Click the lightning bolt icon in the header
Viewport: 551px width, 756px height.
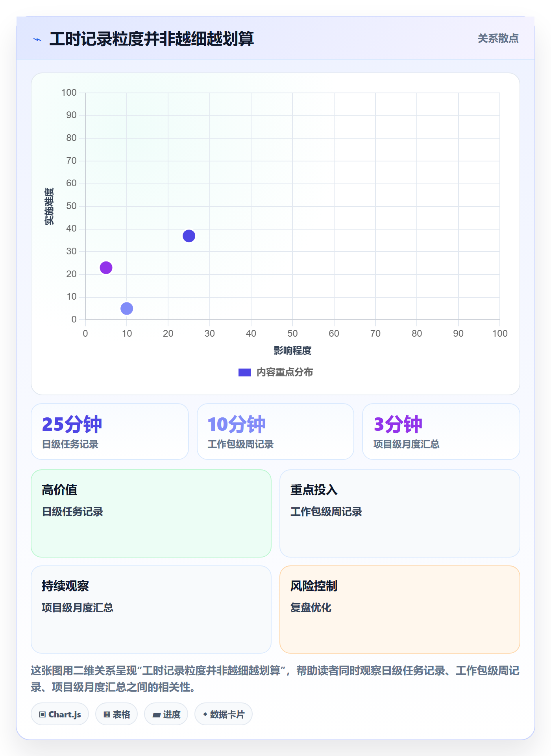(37, 39)
